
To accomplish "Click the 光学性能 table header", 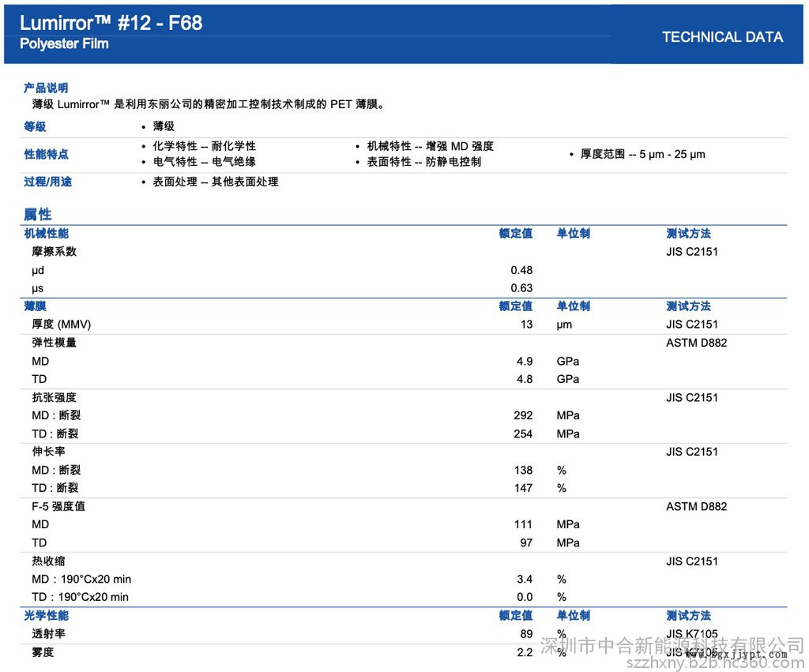I will point(46,615).
